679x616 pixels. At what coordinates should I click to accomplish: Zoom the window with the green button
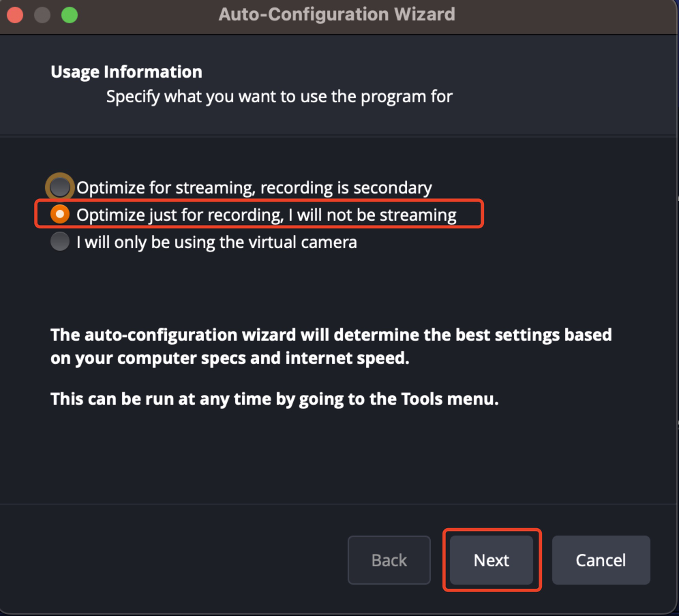[69, 14]
